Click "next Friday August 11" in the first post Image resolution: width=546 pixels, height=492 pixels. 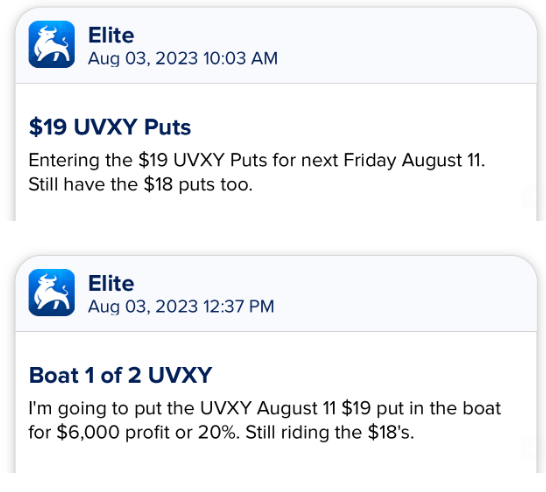pyautogui.click(x=393, y=161)
